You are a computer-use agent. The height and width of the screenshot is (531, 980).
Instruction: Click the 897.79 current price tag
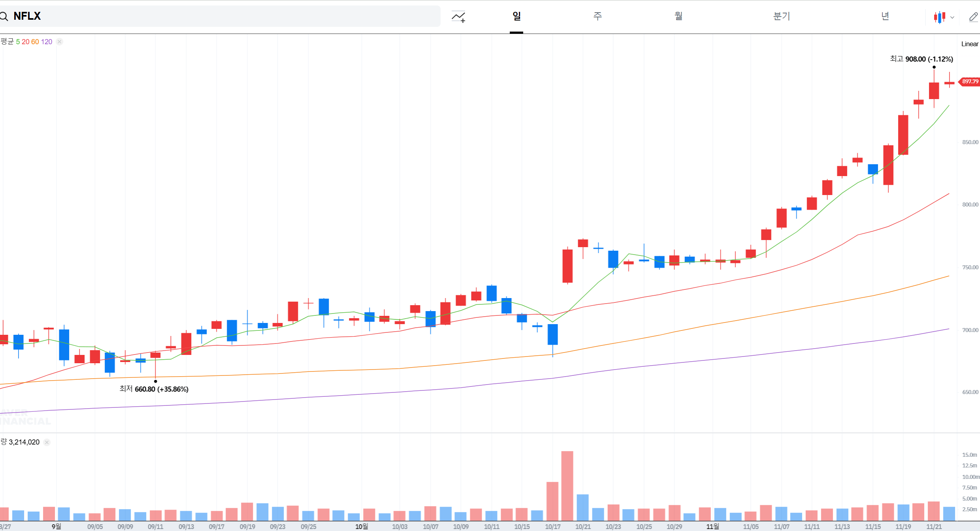[970, 82]
